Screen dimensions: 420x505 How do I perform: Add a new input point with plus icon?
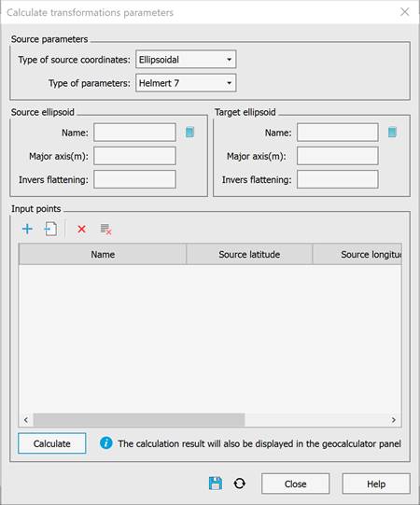coord(27,229)
